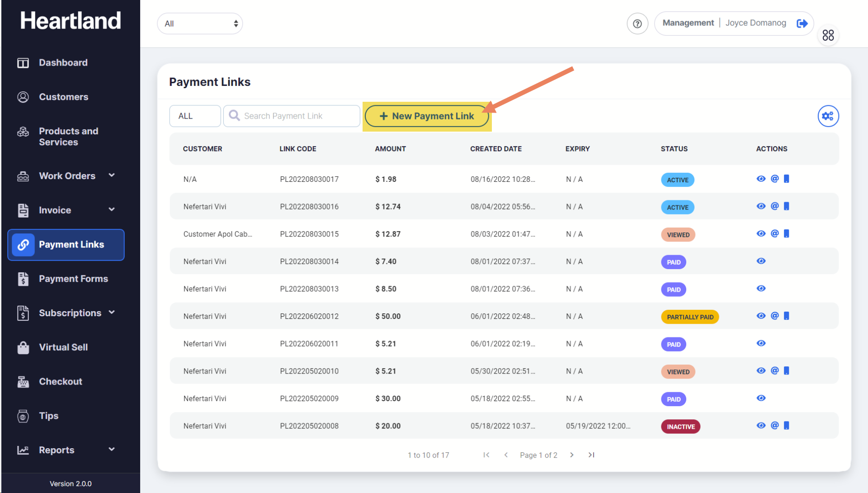Viewport: 868px width, 493px height.
Task: Open the All location dropdown
Action: (x=200, y=24)
